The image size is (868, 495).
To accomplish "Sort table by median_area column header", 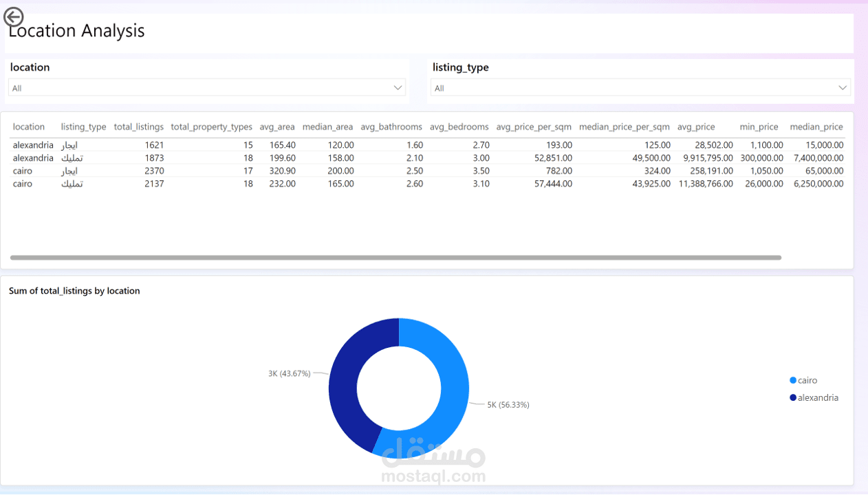I will [x=327, y=126].
